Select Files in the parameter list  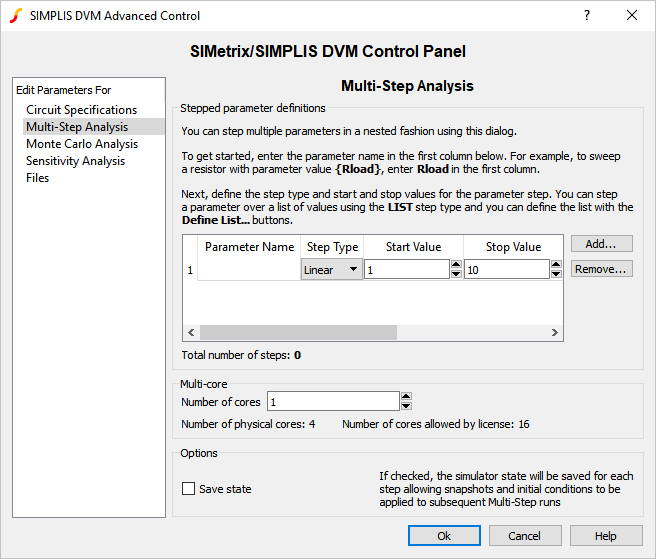pos(38,178)
